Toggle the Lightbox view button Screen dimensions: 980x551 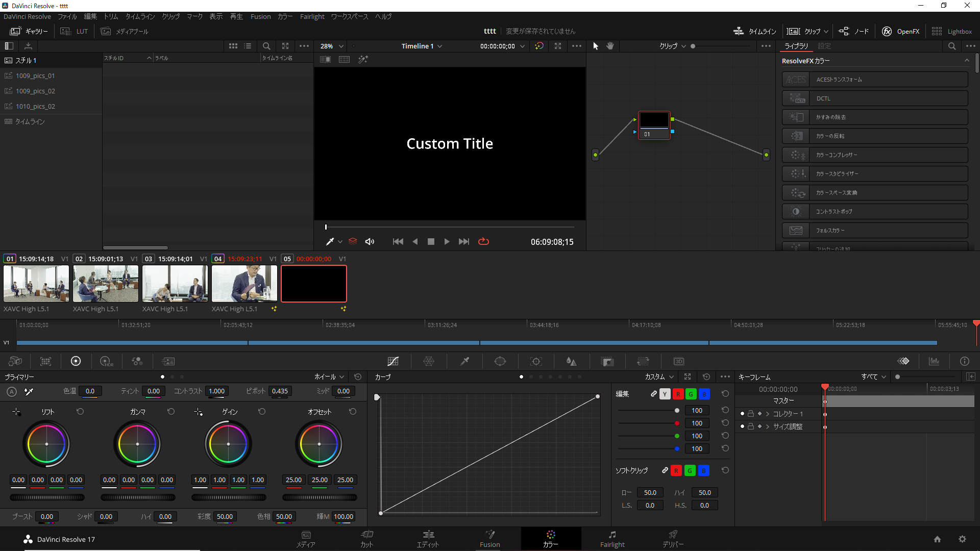tap(952, 31)
